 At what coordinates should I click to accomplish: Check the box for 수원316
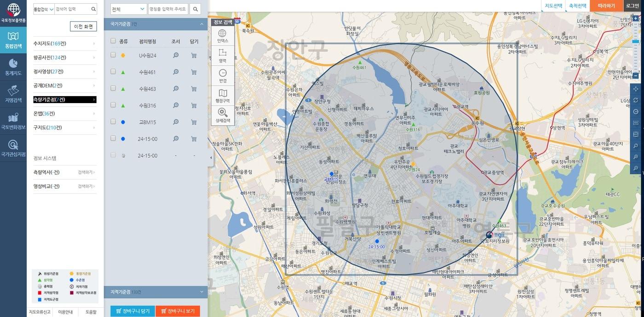[113, 105]
